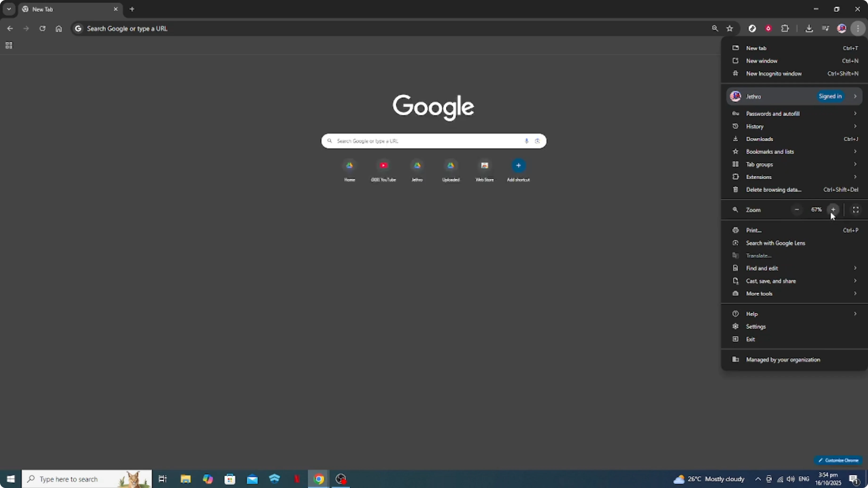Search by image with the Google Lens icon

(538, 141)
